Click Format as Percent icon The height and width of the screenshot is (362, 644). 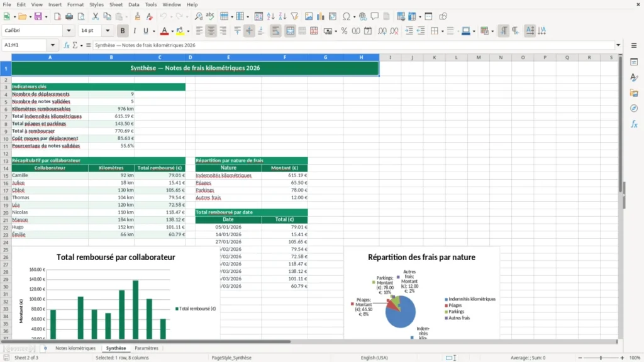(x=344, y=31)
